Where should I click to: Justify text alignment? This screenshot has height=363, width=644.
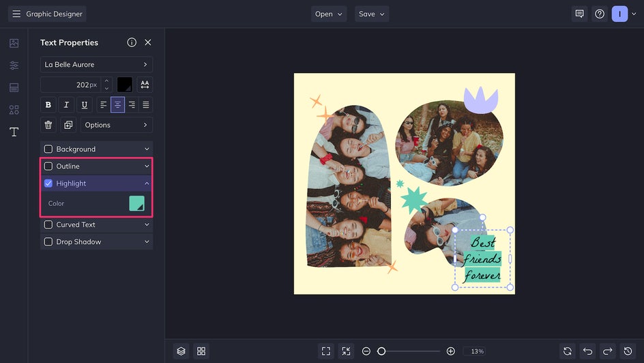tap(146, 104)
